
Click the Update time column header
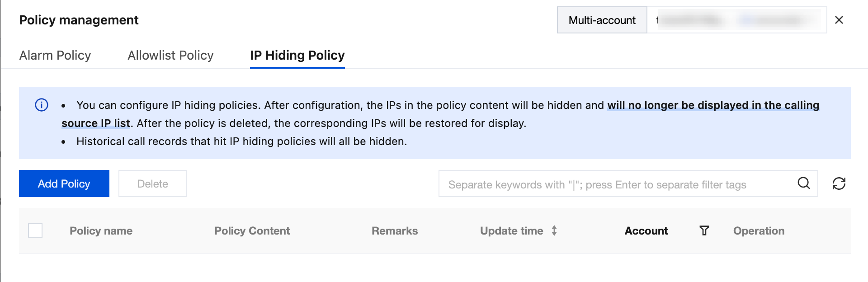(511, 231)
